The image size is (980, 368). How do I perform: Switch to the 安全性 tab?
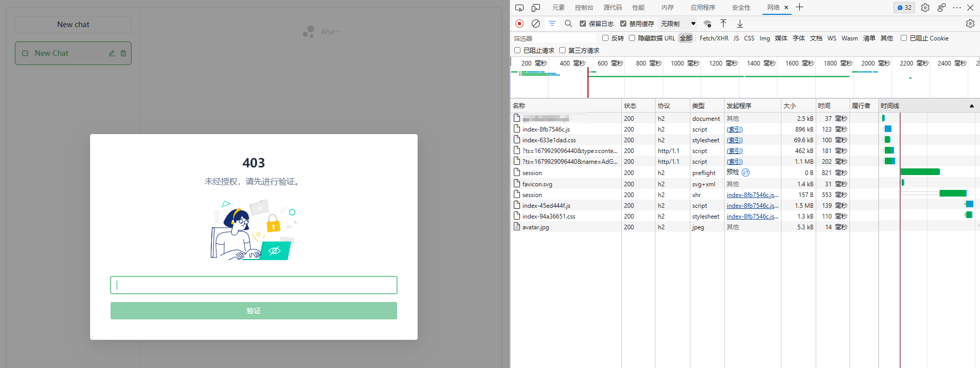[741, 8]
